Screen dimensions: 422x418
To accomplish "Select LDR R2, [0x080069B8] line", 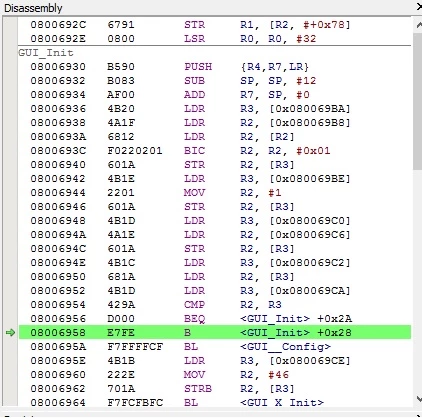I will (x=215, y=123).
